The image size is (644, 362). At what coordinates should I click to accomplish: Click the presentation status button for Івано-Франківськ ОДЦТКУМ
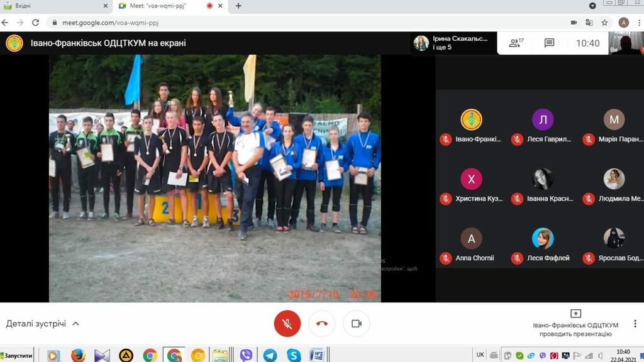[575, 323]
